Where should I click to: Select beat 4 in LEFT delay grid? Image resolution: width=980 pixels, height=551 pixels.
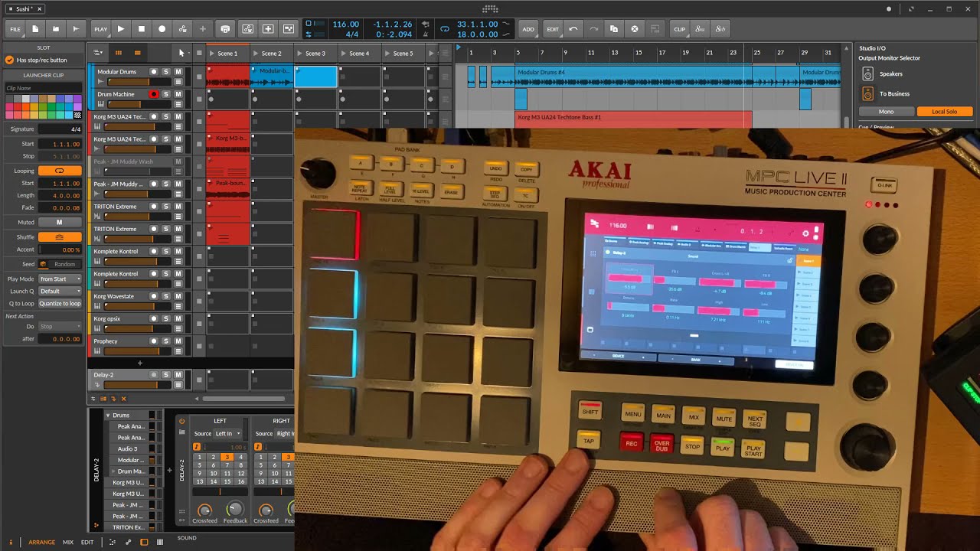[x=241, y=457]
